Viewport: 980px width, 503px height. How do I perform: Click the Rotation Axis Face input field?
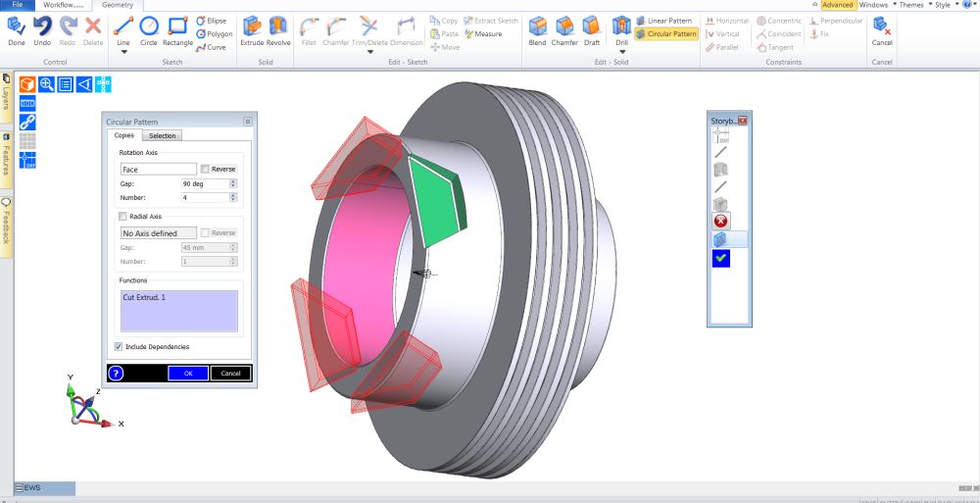click(x=159, y=169)
